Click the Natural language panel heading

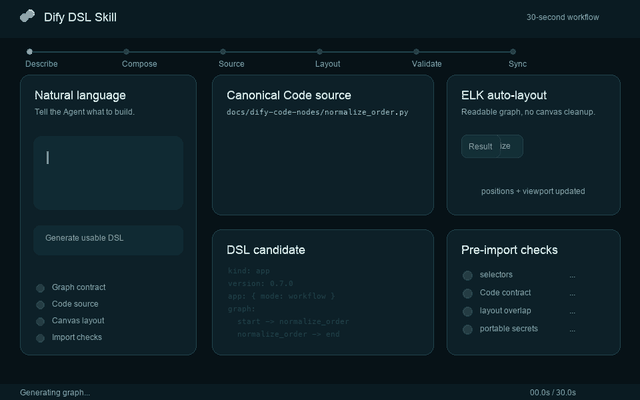pyautogui.click(x=80, y=95)
